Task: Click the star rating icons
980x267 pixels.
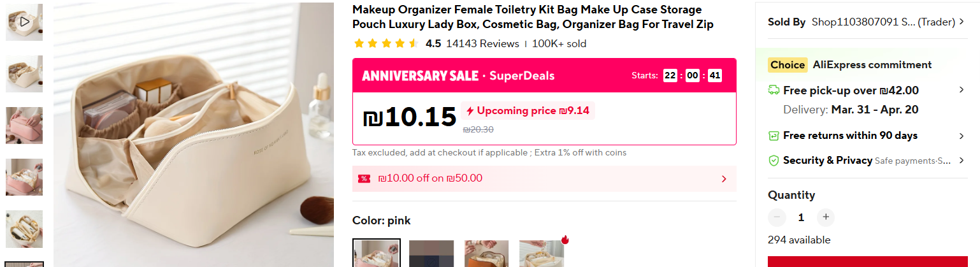Action: pos(386,43)
